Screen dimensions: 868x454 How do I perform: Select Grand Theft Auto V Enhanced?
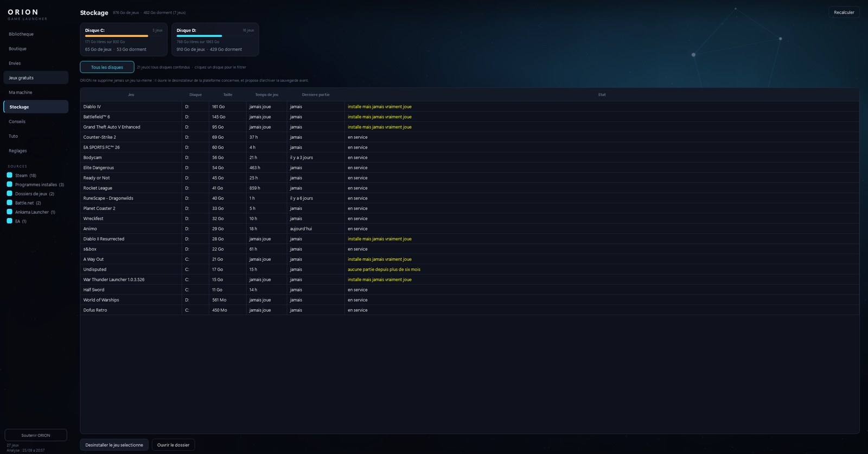470,127
